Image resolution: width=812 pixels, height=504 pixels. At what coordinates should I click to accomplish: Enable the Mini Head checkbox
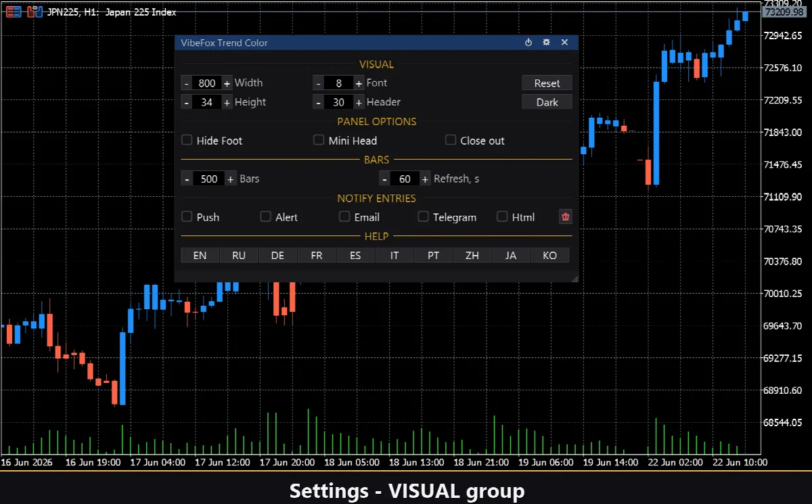[x=319, y=140]
